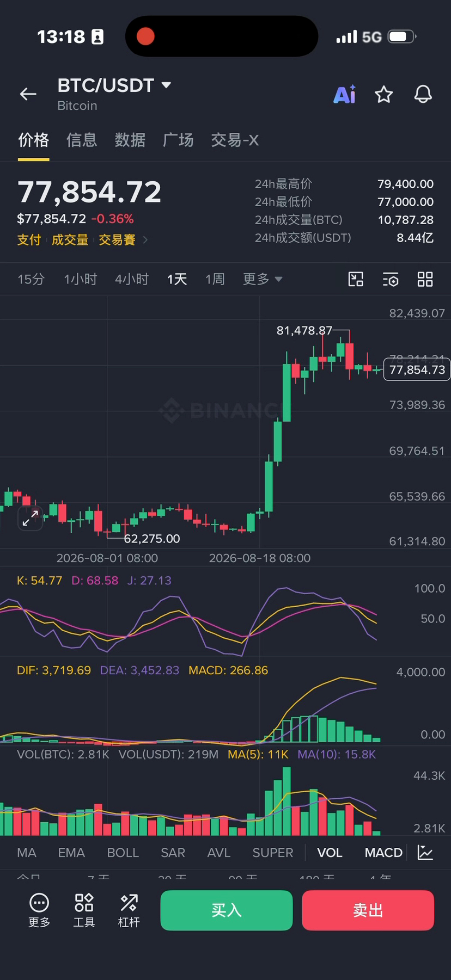
Task: Switch to the 广场 tab
Action: point(178,140)
